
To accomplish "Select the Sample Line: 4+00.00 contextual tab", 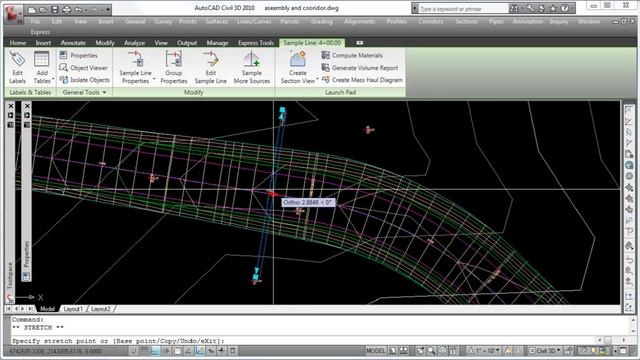I will [312, 43].
